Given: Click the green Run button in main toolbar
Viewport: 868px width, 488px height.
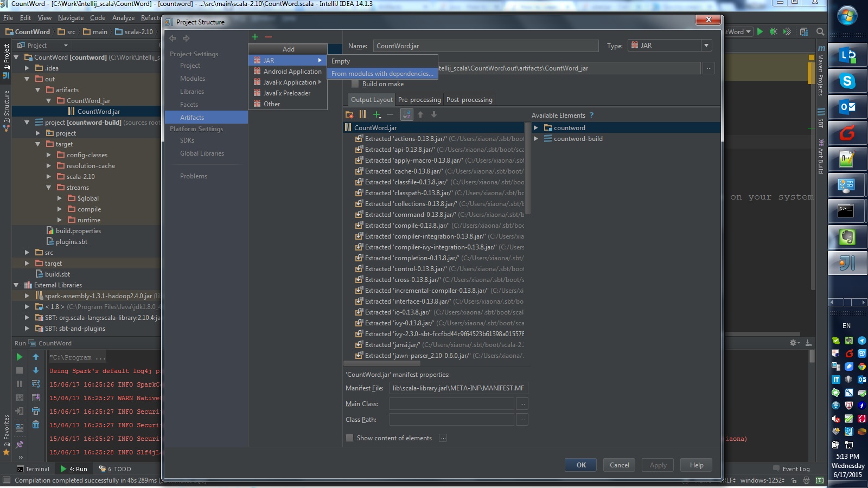Looking at the screenshot, I should (760, 31).
